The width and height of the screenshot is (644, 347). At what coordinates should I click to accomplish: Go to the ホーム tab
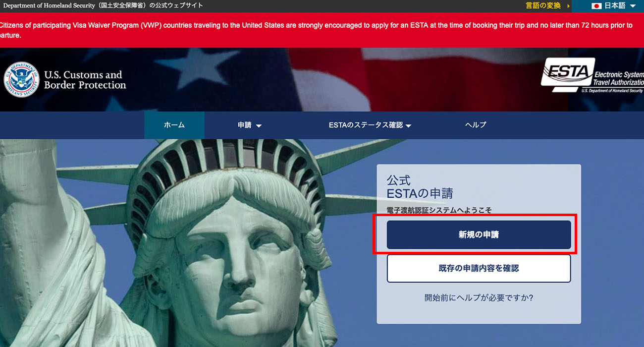point(174,125)
